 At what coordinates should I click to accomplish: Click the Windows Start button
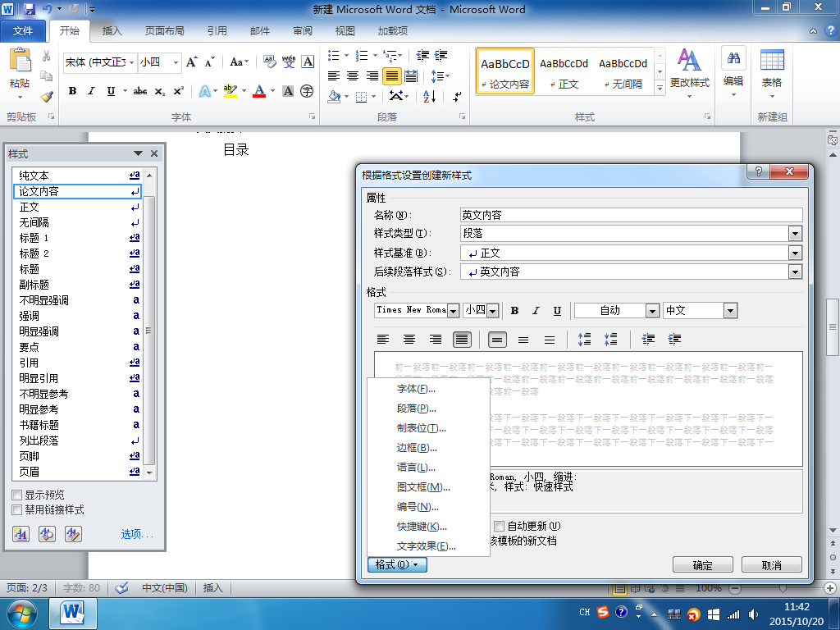(x=21, y=614)
